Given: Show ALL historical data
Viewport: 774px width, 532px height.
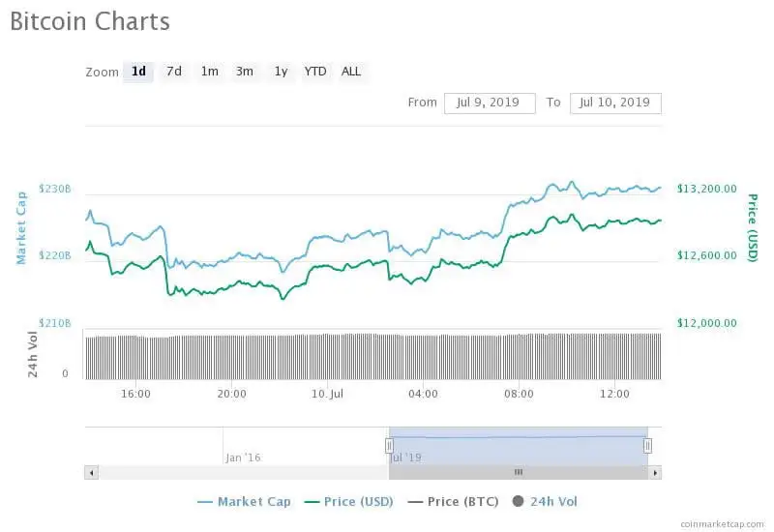Looking at the screenshot, I should pos(351,72).
